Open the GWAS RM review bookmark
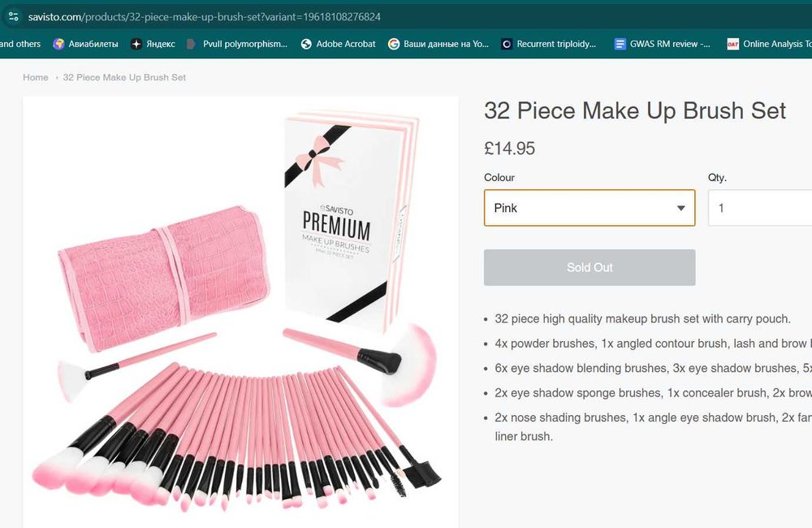Viewport: 812px width, 528px height. pos(663,44)
